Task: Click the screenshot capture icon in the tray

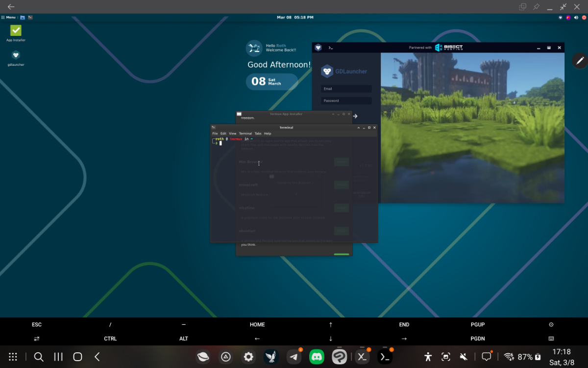Action: pyautogui.click(x=446, y=357)
